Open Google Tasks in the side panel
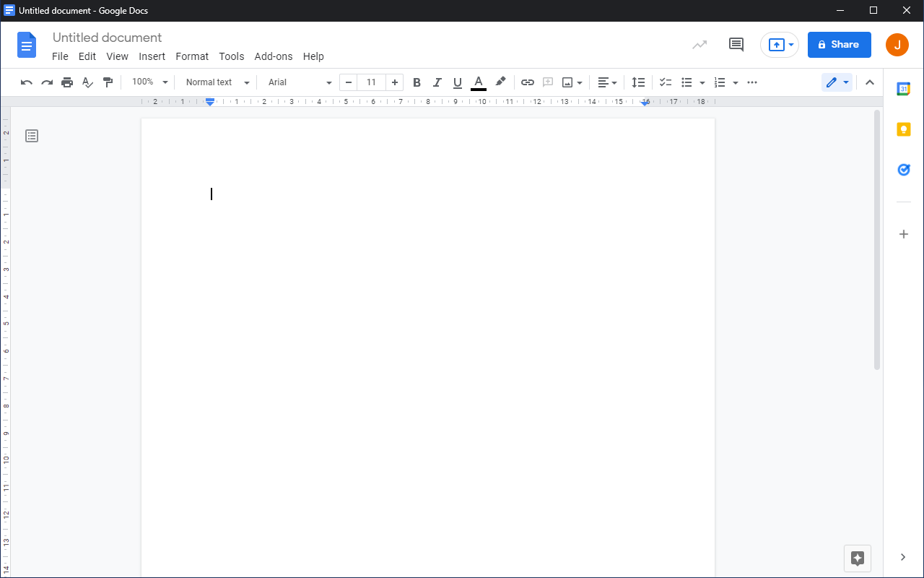 point(904,169)
